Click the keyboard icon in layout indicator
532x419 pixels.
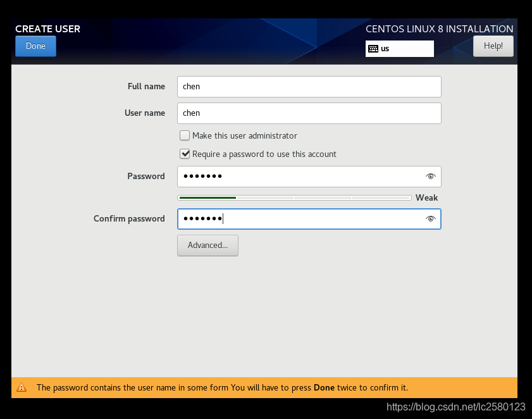(x=373, y=49)
